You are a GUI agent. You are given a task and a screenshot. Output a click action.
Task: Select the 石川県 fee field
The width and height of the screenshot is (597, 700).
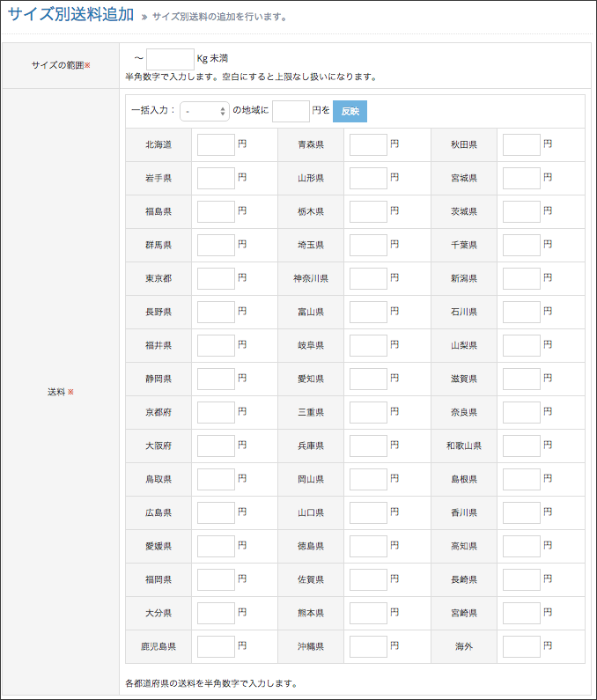click(521, 312)
